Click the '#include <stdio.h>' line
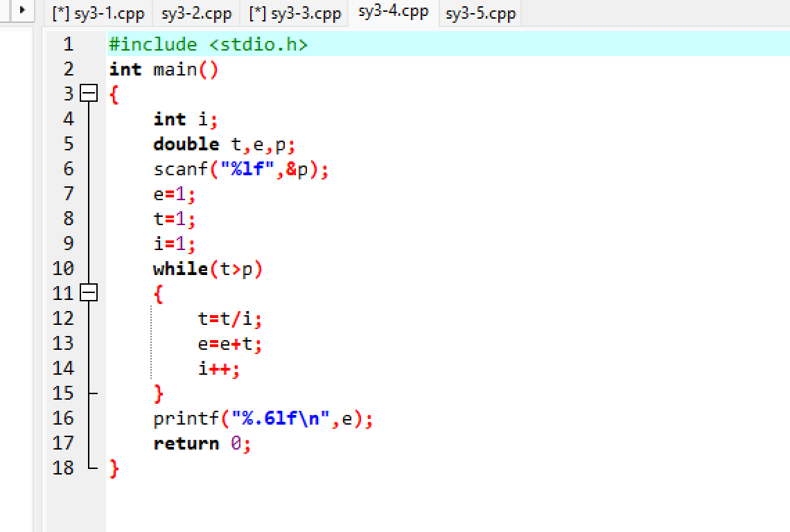 click(208, 44)
